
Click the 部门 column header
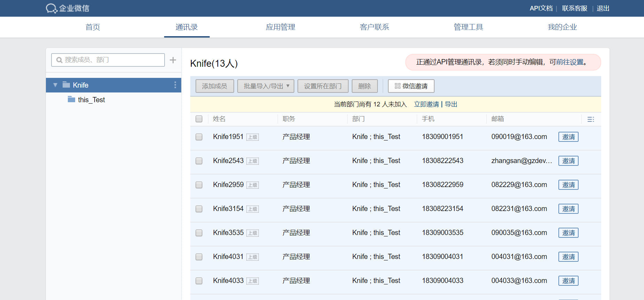(358, 119)
